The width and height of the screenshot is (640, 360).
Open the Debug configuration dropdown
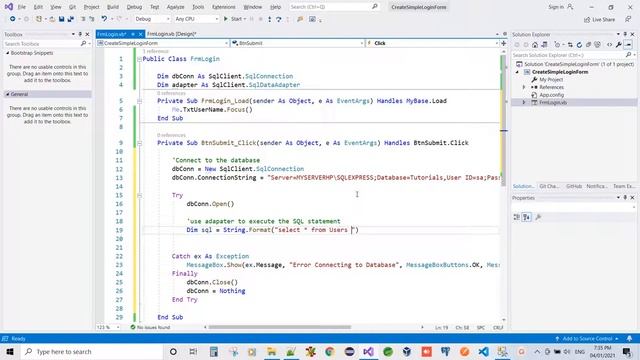click(152, 19)
